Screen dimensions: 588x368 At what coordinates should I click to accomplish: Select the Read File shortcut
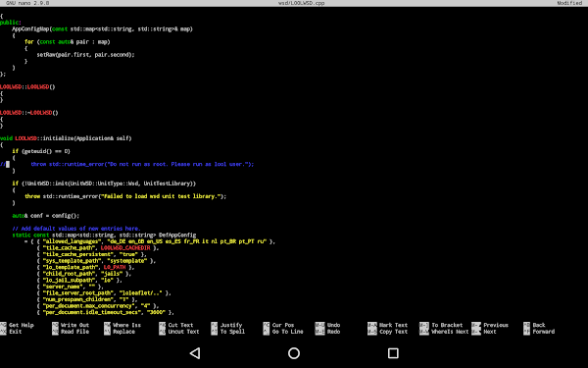75,332
